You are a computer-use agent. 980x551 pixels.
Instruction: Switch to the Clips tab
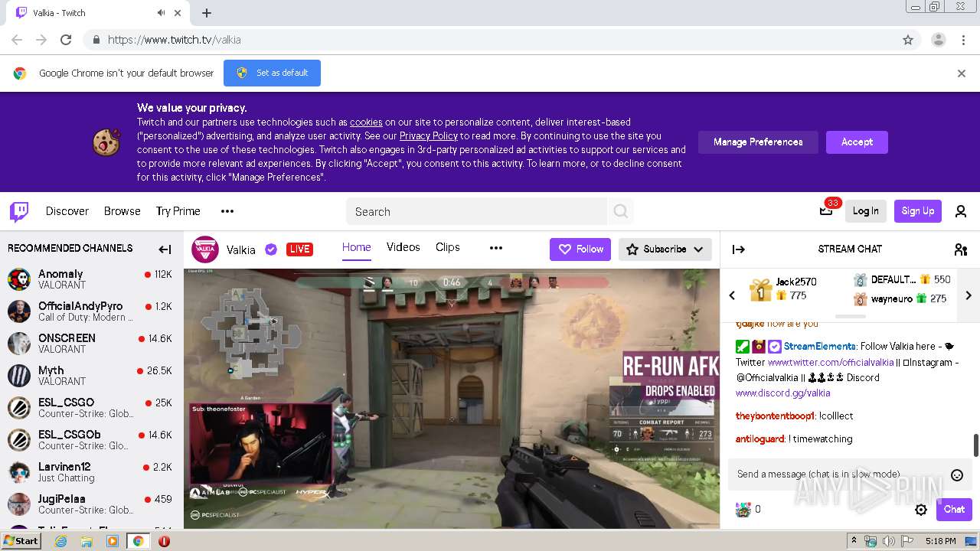pyautogui.click(x=447, y=247)
